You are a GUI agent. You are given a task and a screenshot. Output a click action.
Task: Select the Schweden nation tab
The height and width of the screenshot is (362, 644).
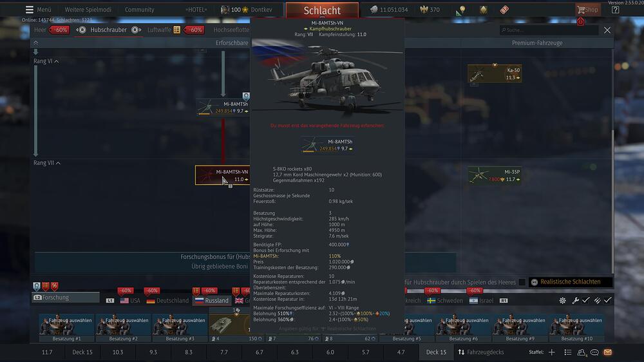[x=444, y=300]
